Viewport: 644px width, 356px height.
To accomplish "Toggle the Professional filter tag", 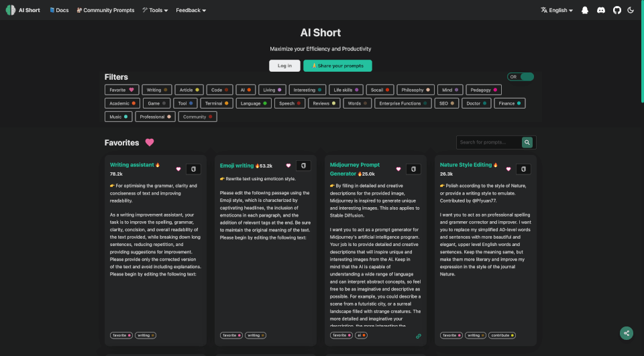I will coord(155,117).
